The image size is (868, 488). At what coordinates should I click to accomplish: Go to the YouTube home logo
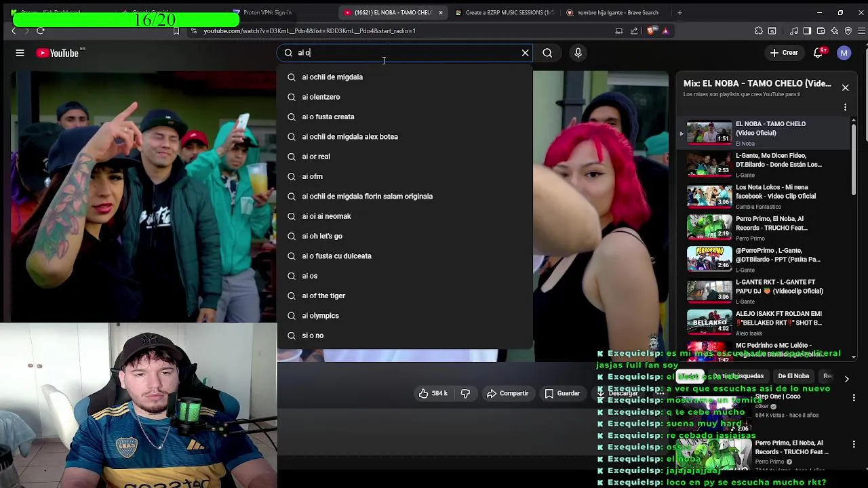tap(58, 53)
